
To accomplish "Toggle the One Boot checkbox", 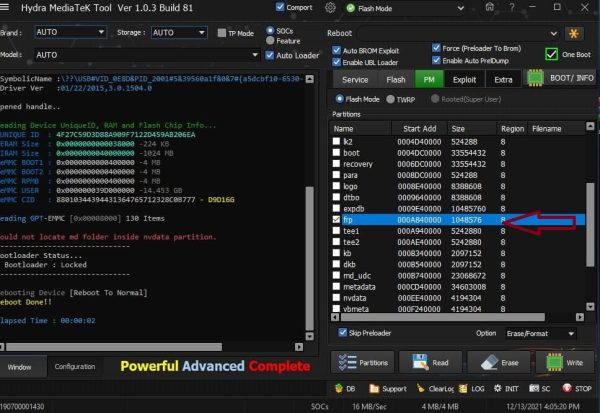I will [551, 54].
